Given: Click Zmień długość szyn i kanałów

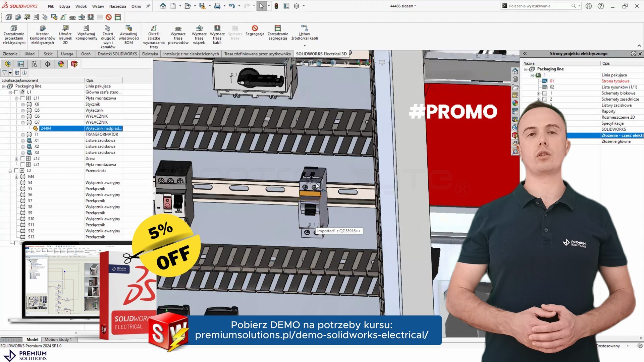Looking at the screenshot, I should point(108,37).
